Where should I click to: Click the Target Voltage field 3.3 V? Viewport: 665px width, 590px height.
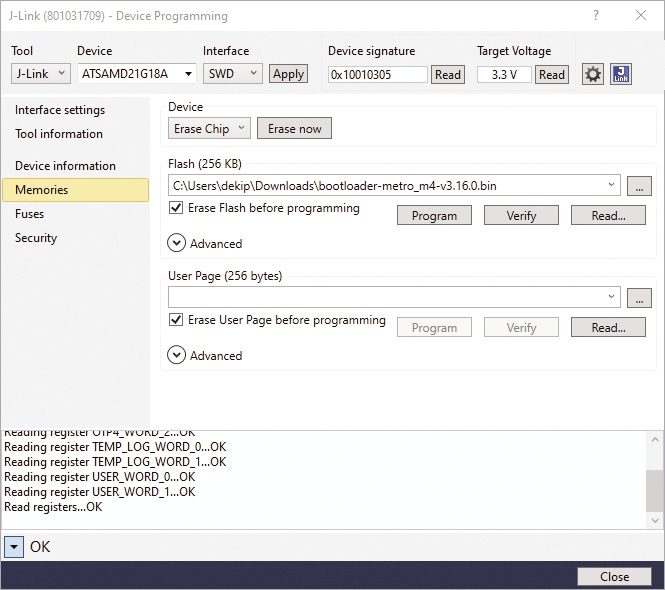coord(504,75)
